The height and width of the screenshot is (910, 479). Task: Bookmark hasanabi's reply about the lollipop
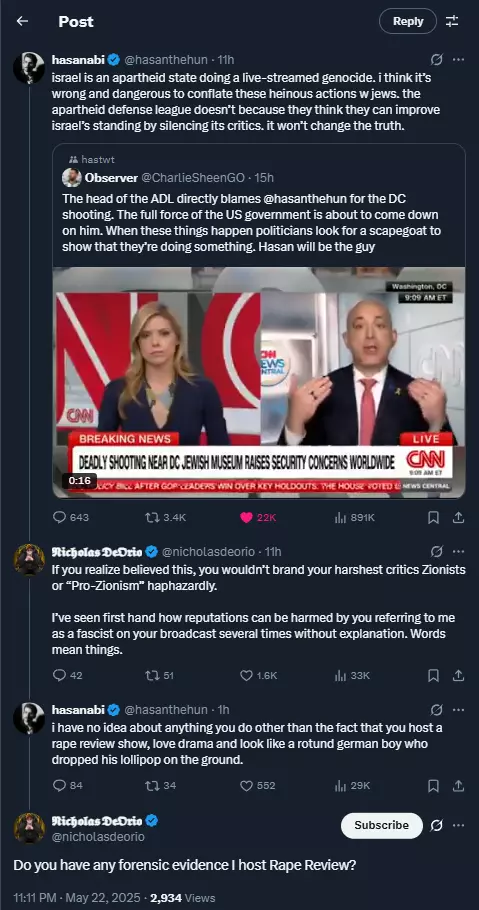coord(433,786)
